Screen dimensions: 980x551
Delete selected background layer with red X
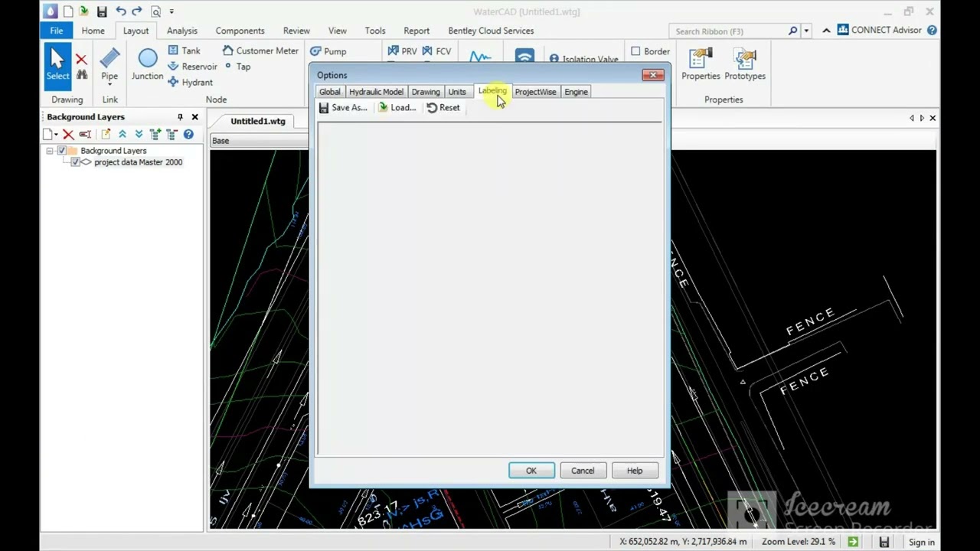click(68, 134)
